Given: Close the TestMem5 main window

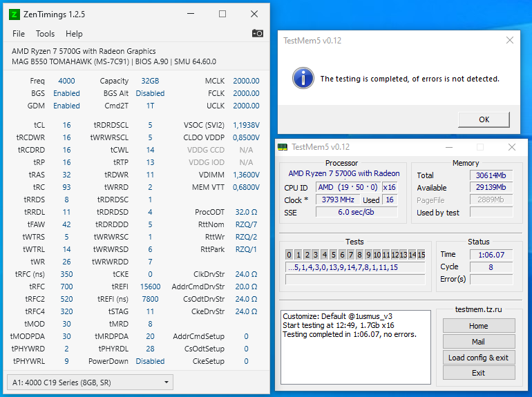Looking at the screenshot, I should pyautogui.click(x=512, y=147).
